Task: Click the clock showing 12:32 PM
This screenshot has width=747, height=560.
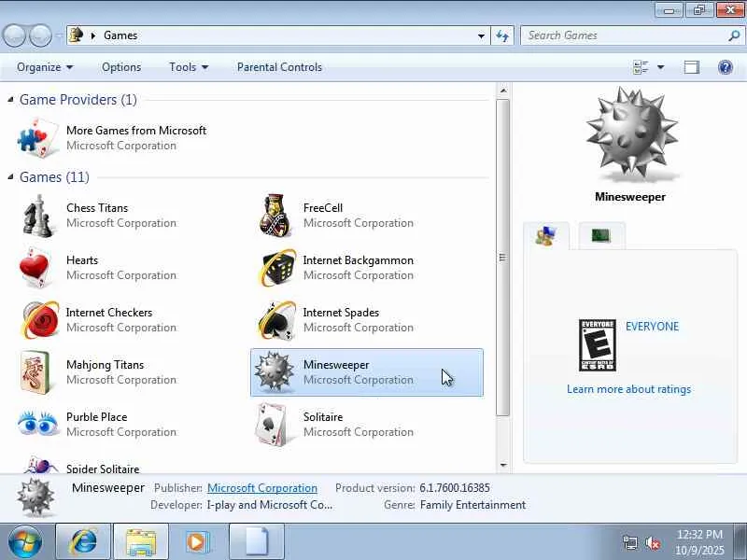Action: click(x=699, y=534)
